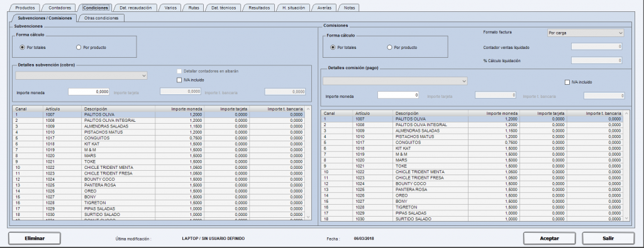This screenshot has width=644, height=248.
Task: Select KIT KAT row in Subvenciones table
Action: pyautogui.click(x=159, y=144)
